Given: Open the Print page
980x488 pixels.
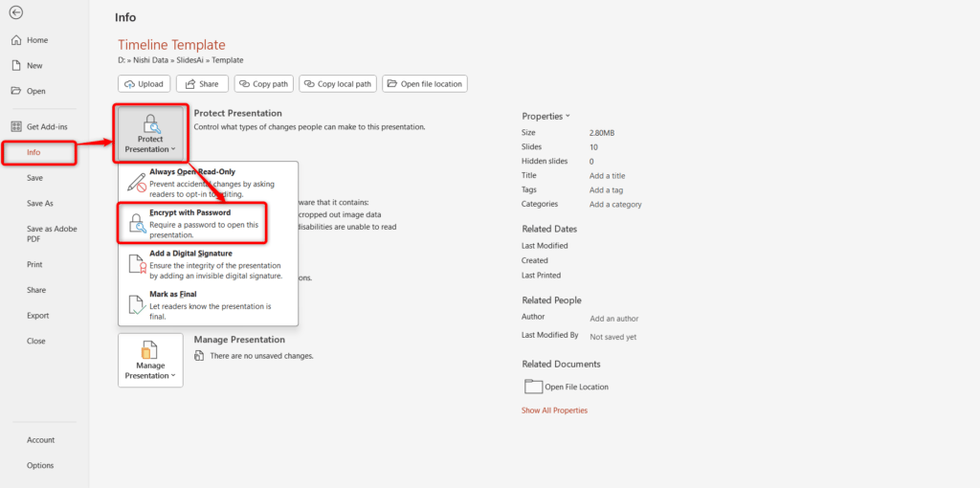Looking at the screenshot, I should tap(34, 265).
